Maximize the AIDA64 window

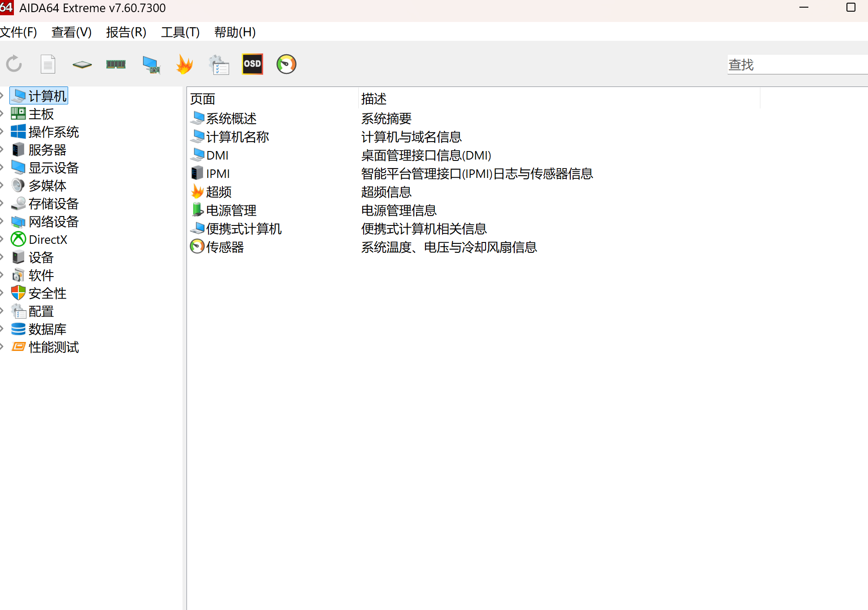point(851,8)
